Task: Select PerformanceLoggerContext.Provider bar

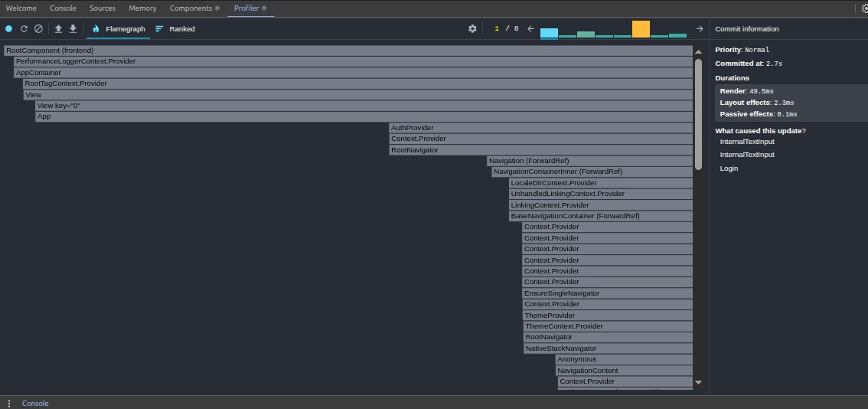Action: (x=353, y=61)
